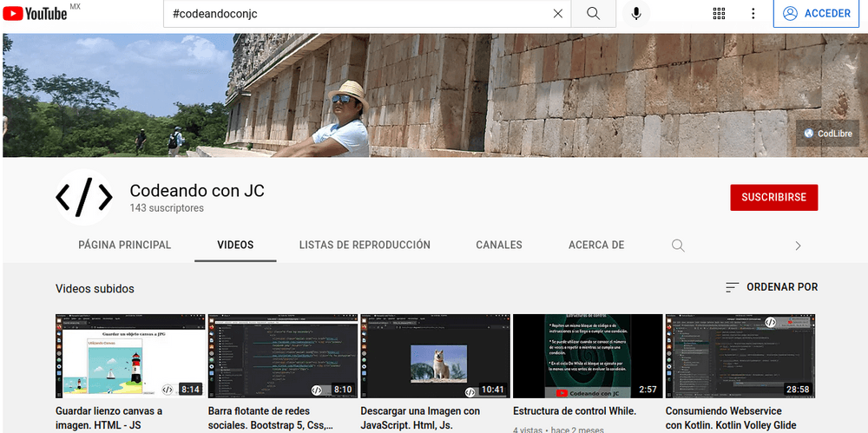
Task: Search within channel using the tab bar magnifier
Action: click(x=678, y=246)
